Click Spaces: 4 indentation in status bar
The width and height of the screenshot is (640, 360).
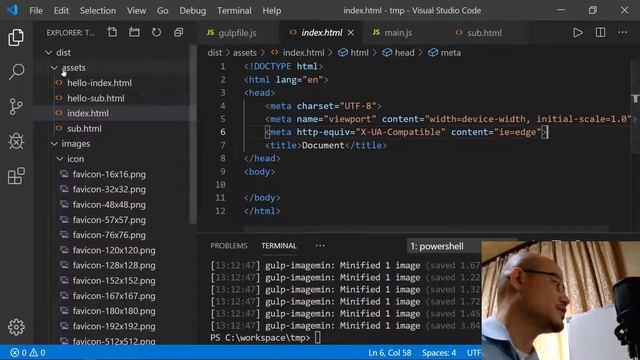click(439, 352)
